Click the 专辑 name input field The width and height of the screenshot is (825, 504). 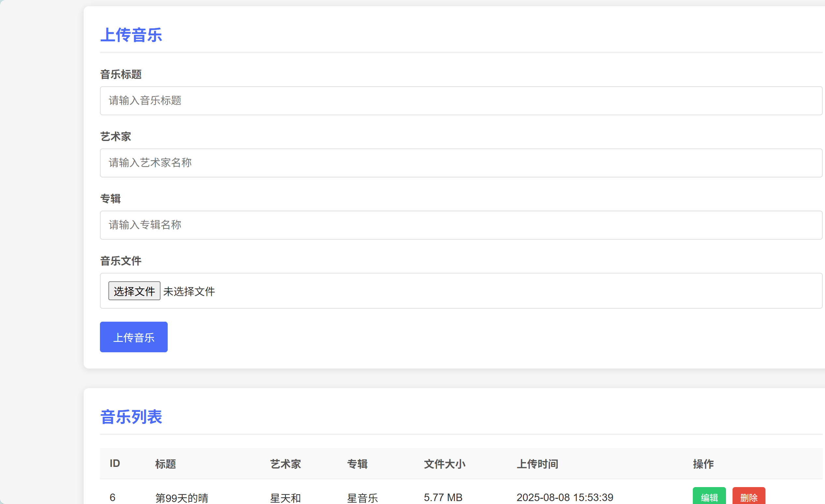[461, 225]
